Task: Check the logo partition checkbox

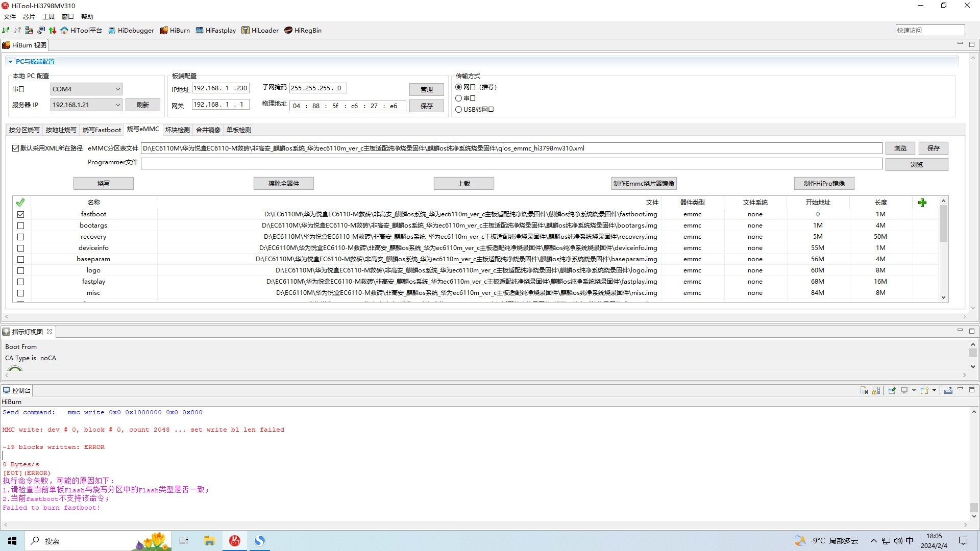Action: [x=20, y=270]
